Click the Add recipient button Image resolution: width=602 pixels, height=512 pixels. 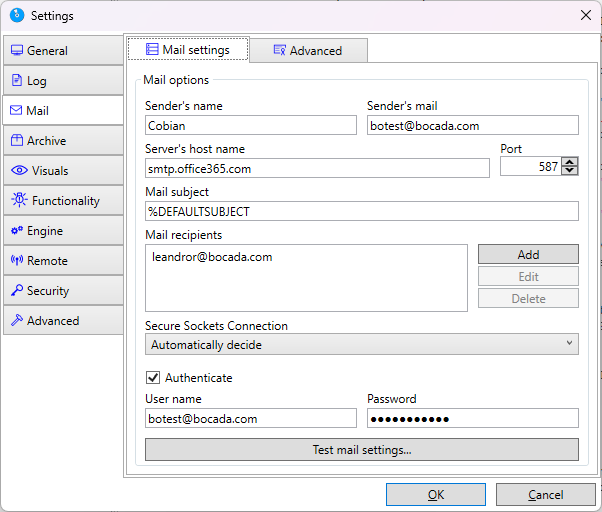(528, 254)
